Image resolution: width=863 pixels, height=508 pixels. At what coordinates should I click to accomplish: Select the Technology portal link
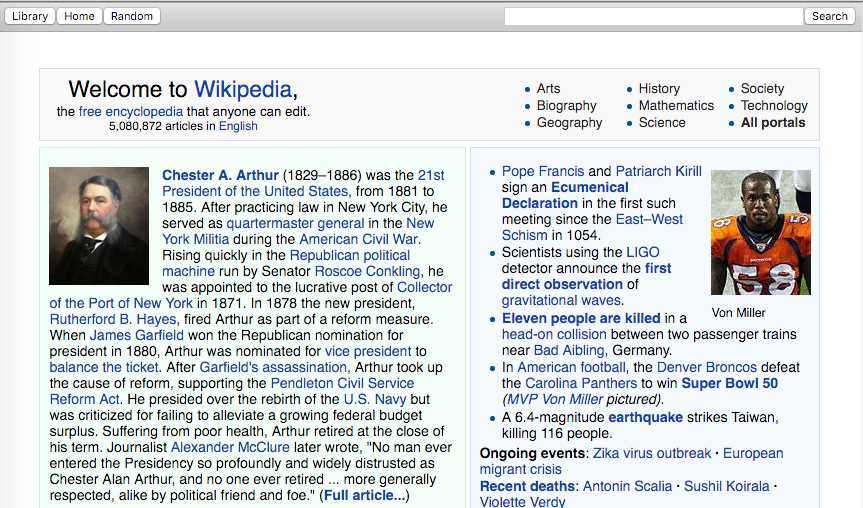click(773, 106)
